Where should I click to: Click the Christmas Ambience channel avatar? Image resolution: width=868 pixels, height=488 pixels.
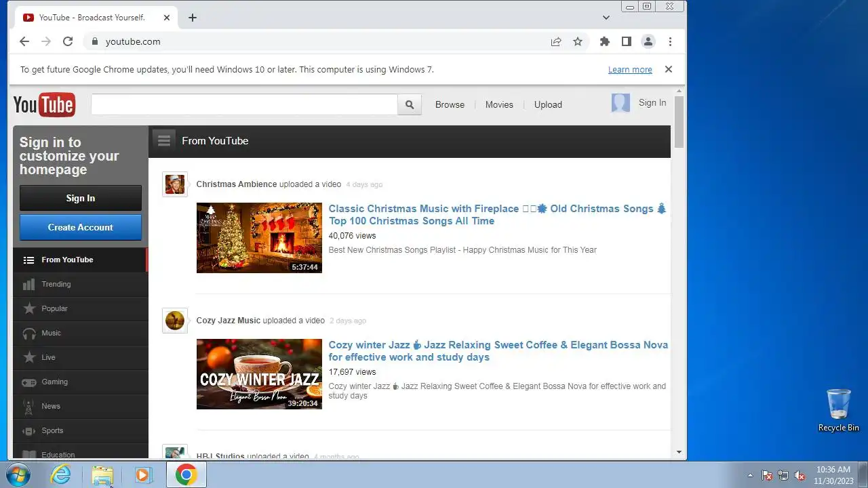175,184
